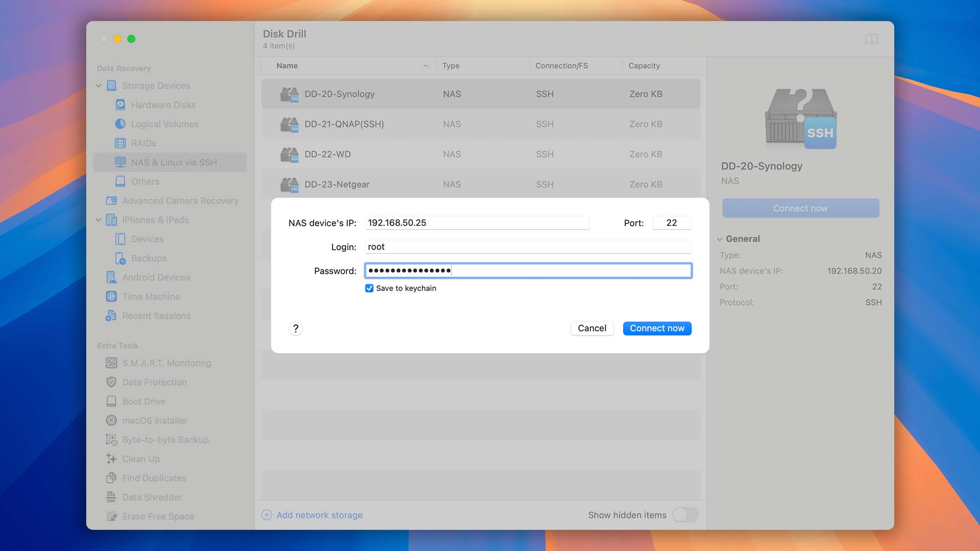
Task: Click the NAS device's IP field
Action: (x=477, y=223)
